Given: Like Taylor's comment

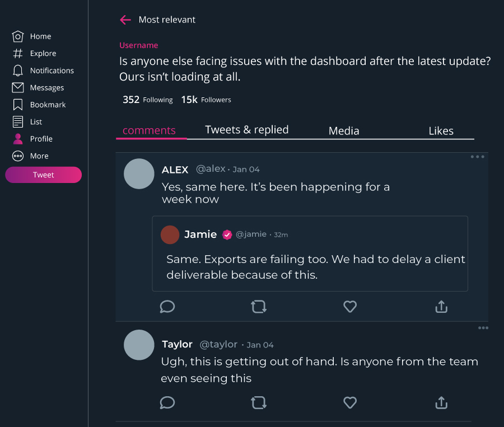Looking at the screenshot, I should tap(350, 403).
